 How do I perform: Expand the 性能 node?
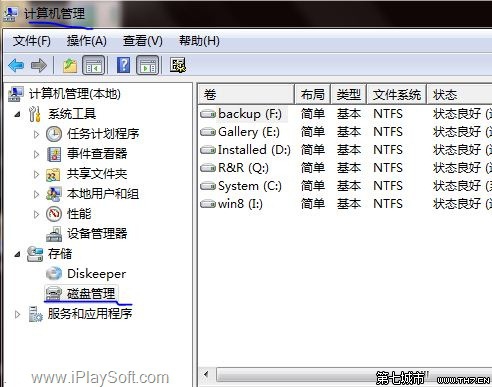pos(36,214)
